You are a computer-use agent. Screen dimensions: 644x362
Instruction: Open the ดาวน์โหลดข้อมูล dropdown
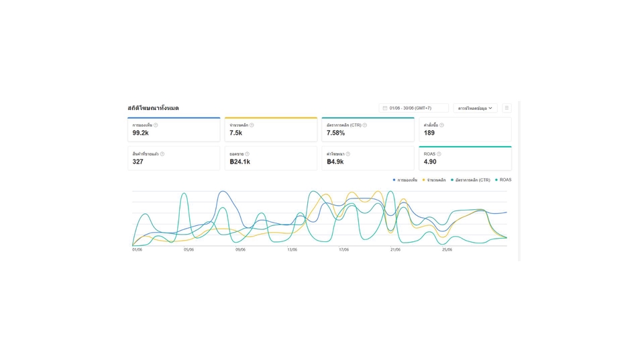pos(475,108)
